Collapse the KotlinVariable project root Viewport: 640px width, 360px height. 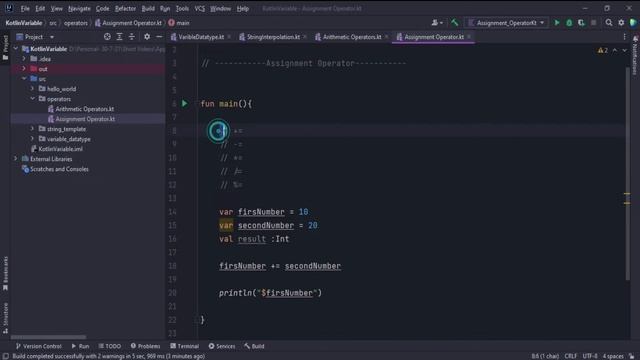click(16, 49)
